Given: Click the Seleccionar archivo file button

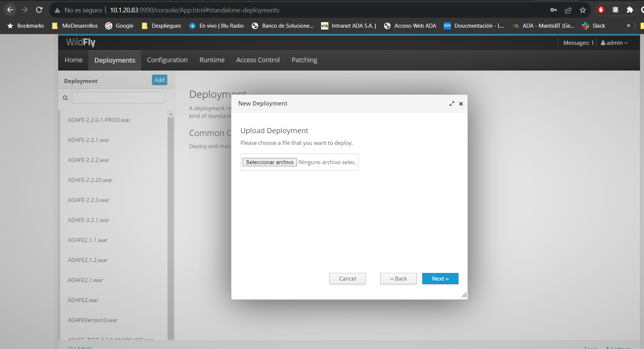Looking at the screenshot, I should (x=269, y=162).
